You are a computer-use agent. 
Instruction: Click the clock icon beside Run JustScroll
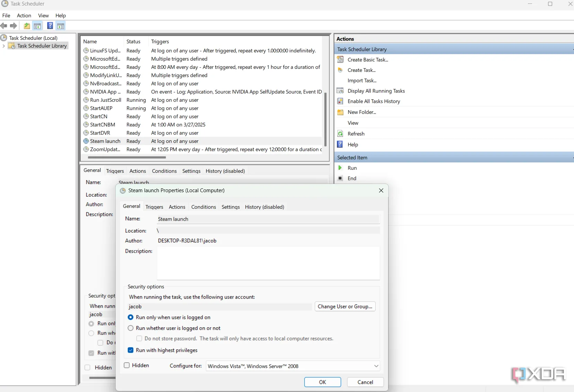86,100
